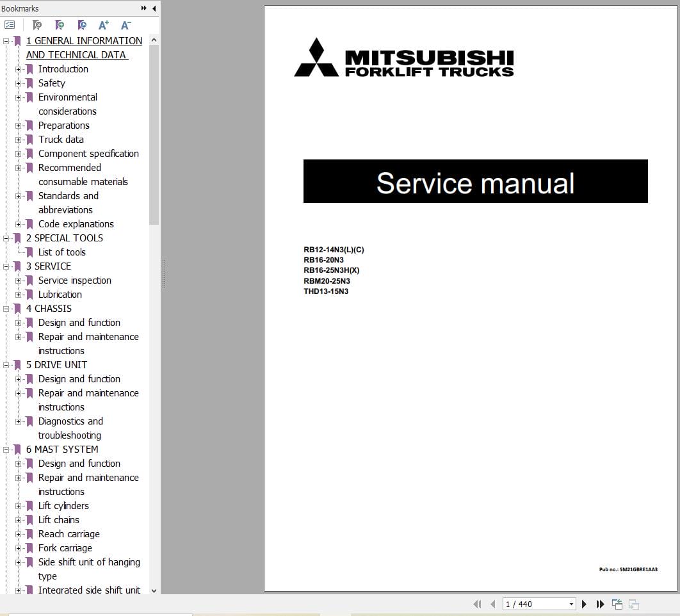Open Side shift unit of hanging type bookmark
680x616 pixels.
click(89, 569)
